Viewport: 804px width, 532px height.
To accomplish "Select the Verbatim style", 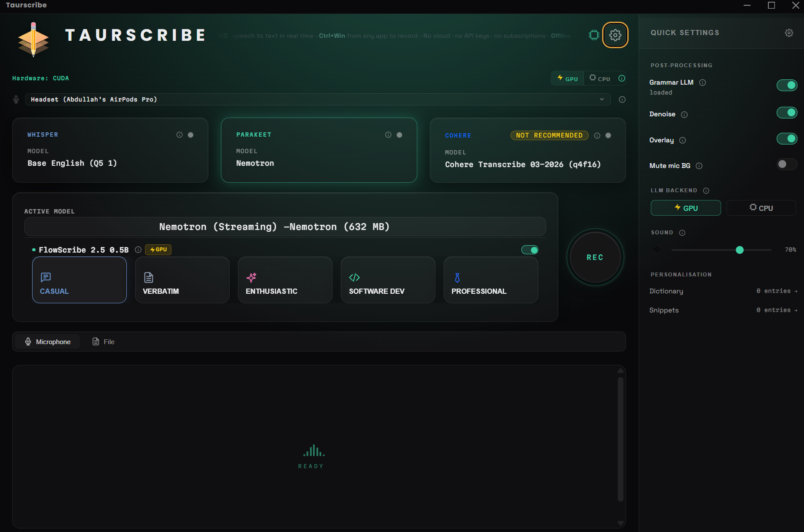I will tap(182, 280).
